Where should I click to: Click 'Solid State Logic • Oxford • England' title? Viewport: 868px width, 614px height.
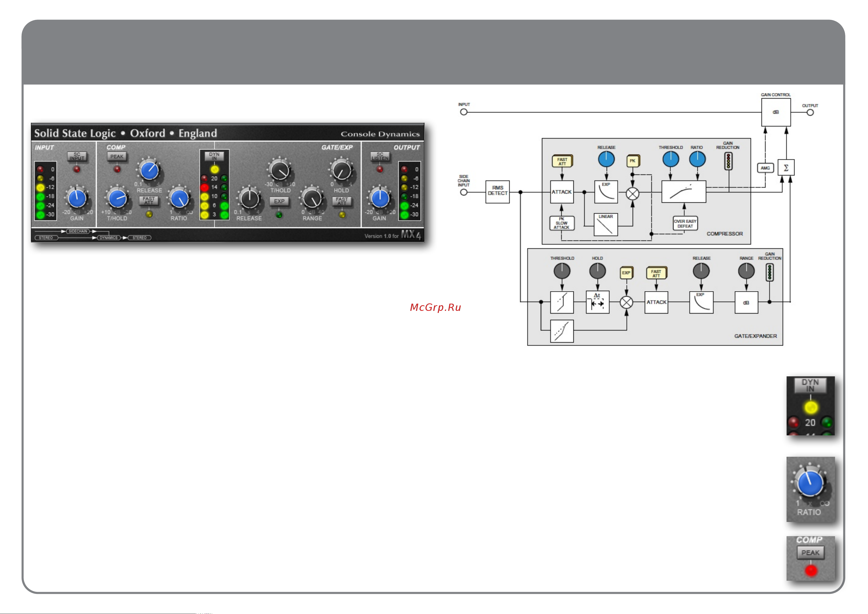126,134
